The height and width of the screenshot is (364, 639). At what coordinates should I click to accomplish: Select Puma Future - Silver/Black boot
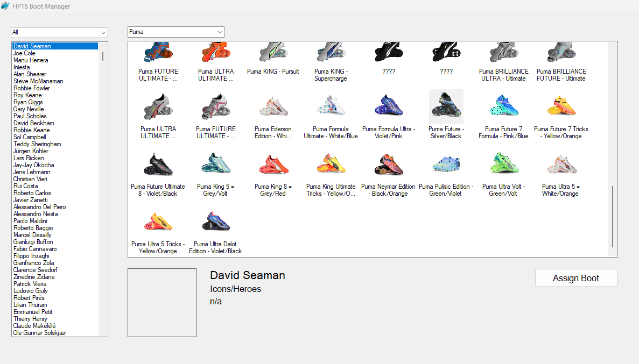coord(446,106)
